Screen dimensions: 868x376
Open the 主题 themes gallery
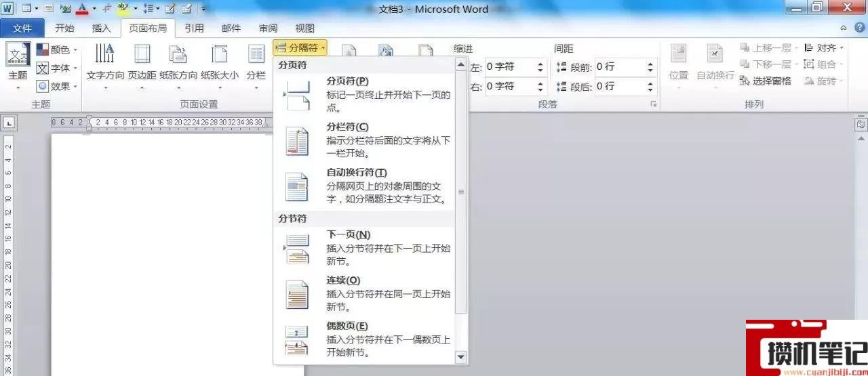coord(18,66)
